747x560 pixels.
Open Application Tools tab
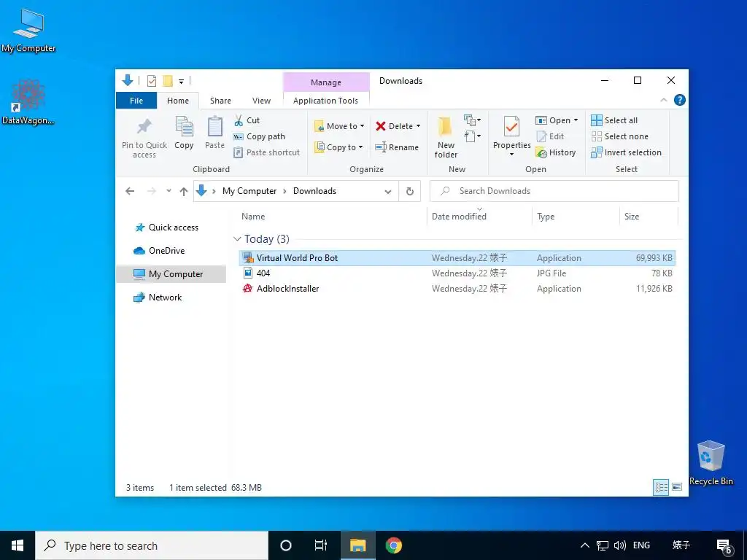(326, 101)
